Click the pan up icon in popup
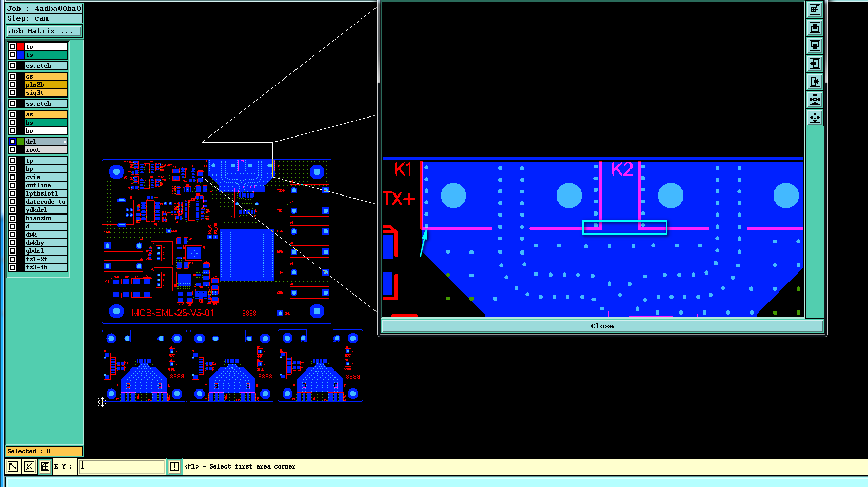 (x=815, y=27)
